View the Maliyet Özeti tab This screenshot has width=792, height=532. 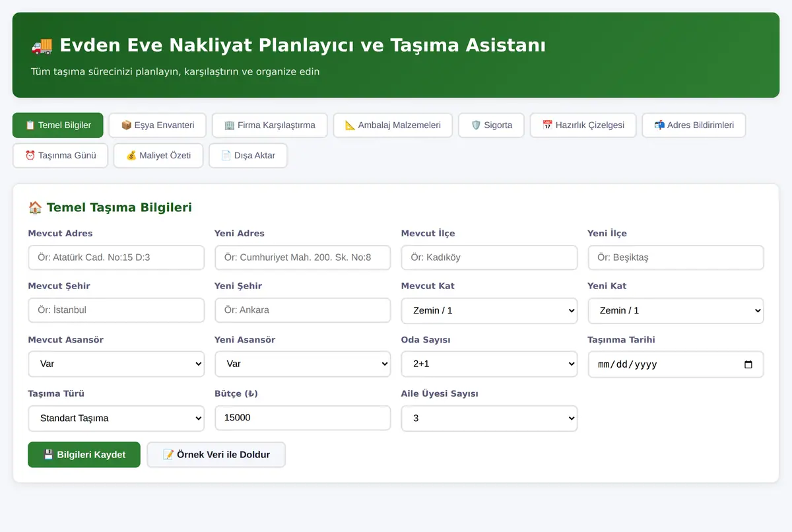[158, 156]
